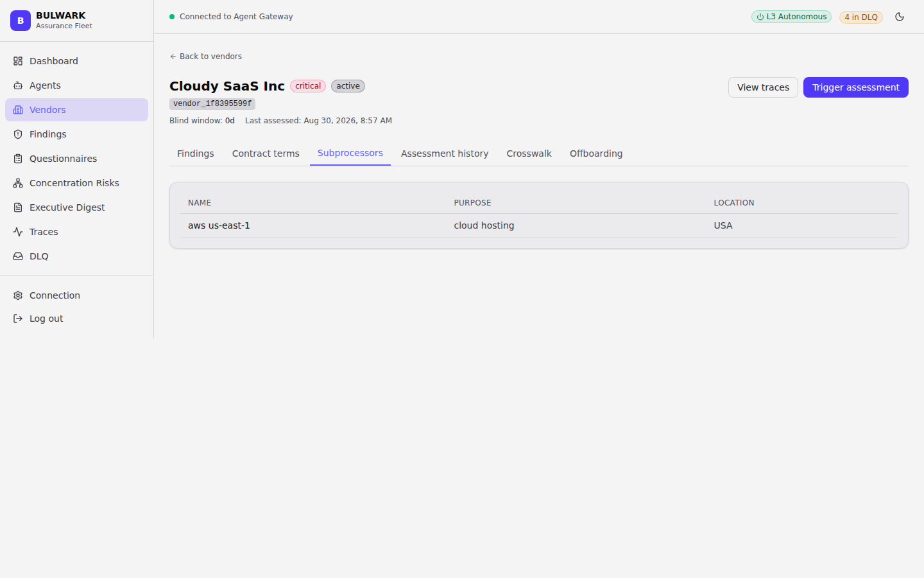Click the View traces button

763,87
